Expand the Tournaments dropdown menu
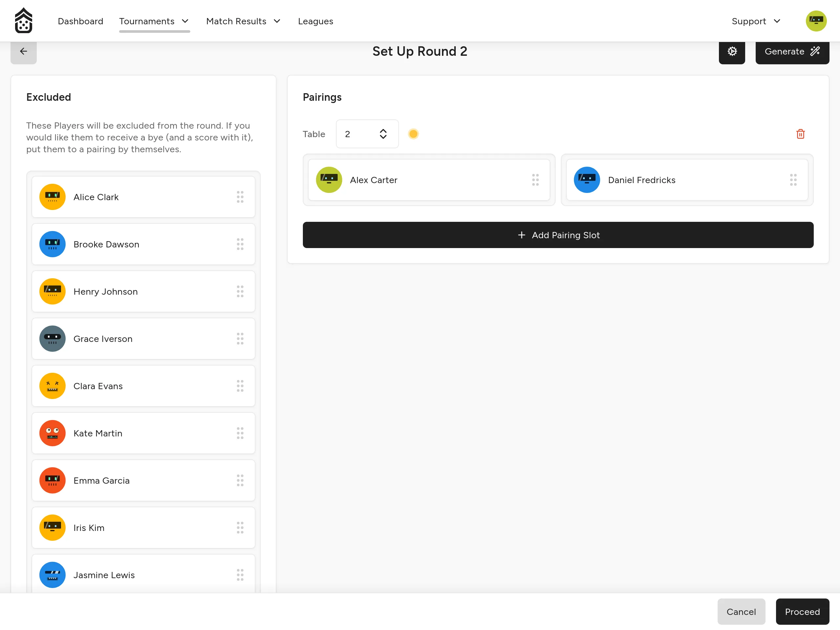 pyautogui.click(x=154, y=21)
